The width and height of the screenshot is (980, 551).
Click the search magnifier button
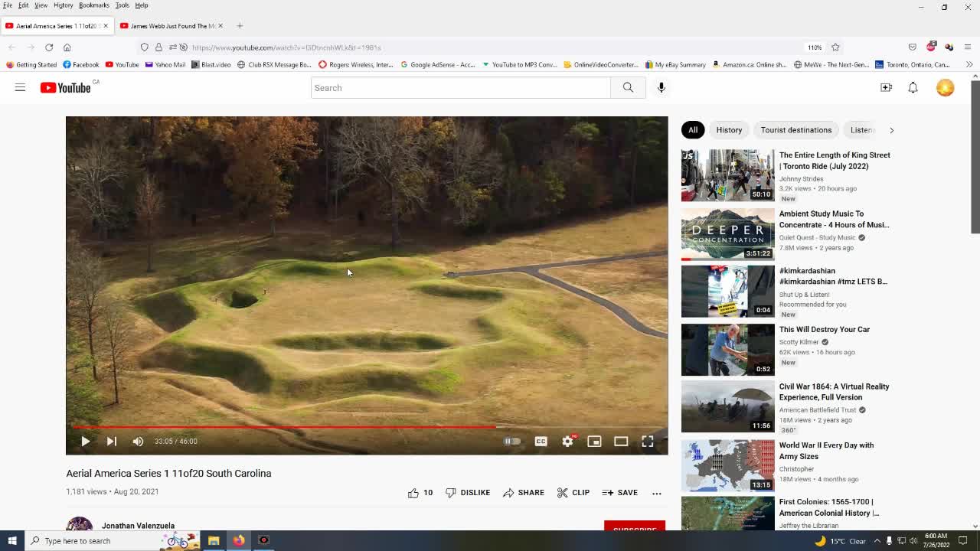(x=628, y=87)
